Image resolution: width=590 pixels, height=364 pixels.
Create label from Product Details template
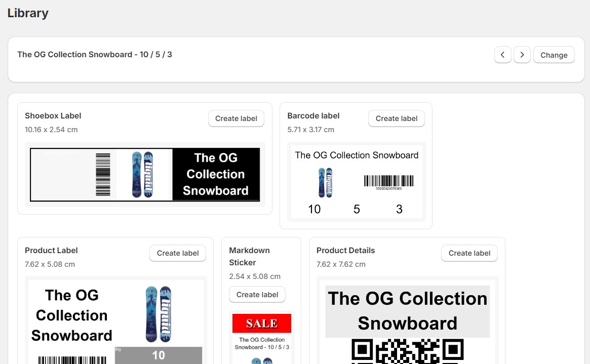(x=469, y=253)
